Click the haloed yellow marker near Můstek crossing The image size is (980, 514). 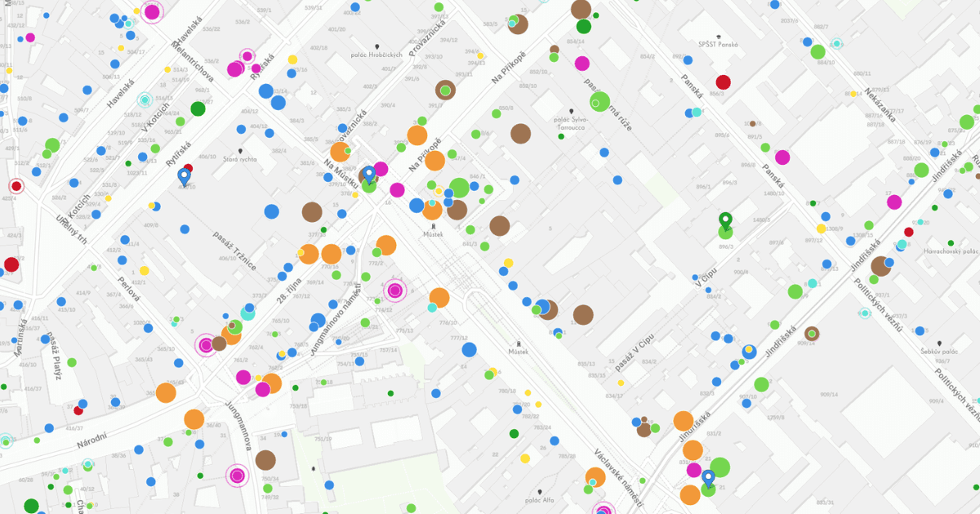[x=438, y=190]
